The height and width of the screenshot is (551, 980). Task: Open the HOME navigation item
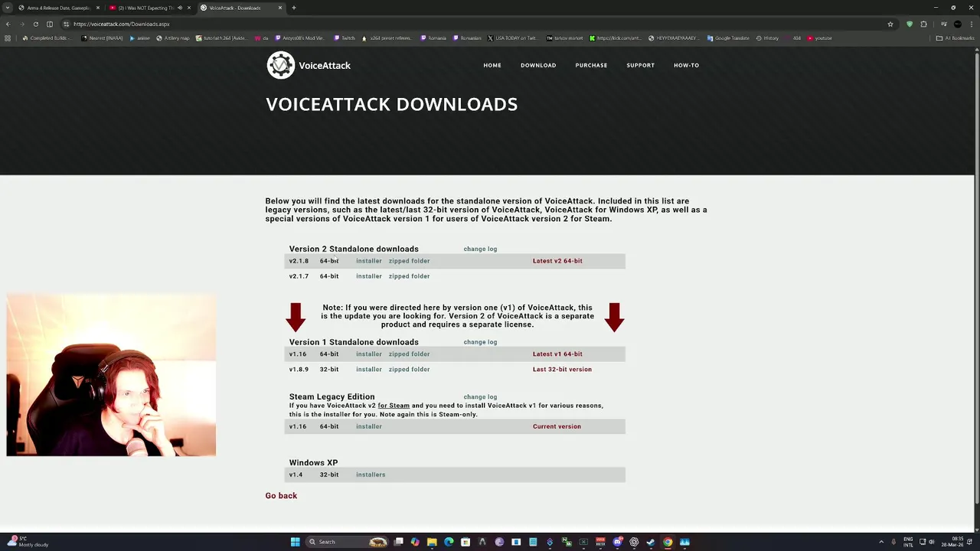[492, 65]
